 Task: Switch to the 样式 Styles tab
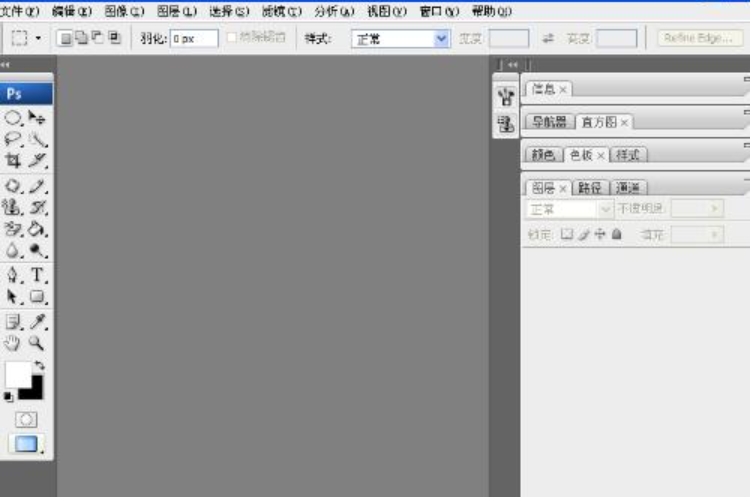pos(628,155)
